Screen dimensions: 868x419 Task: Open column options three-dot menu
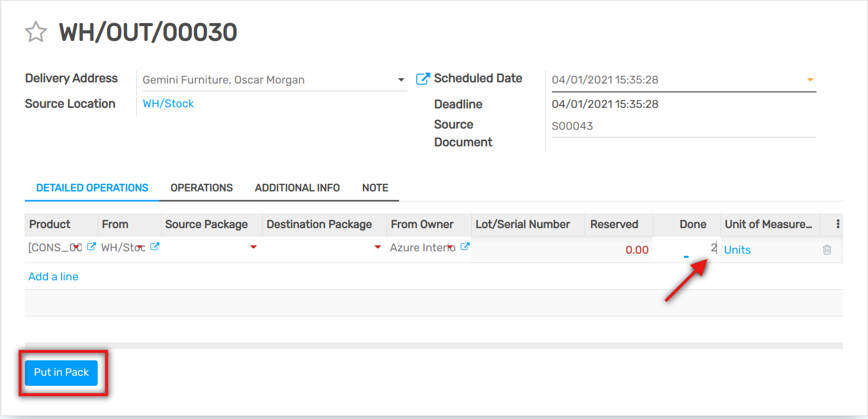pos(838,224)
